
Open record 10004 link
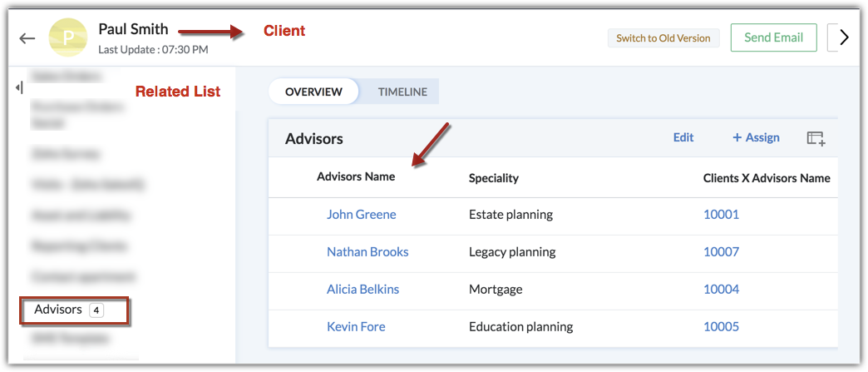point(721,289)
